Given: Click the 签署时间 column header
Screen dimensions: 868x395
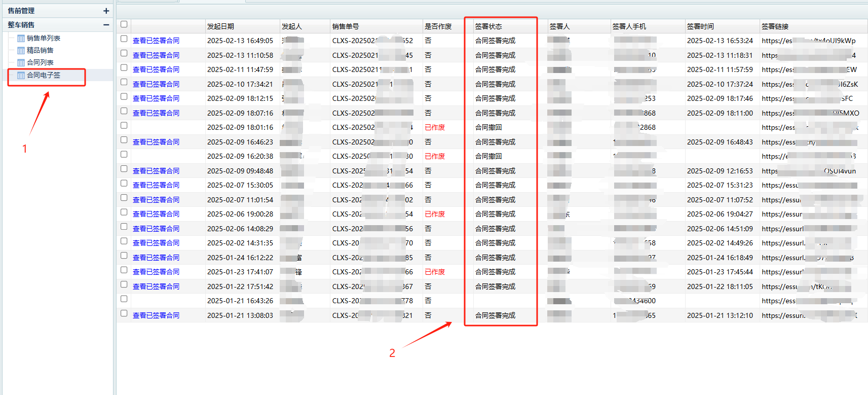Looking at the screenshot, I should click(x=700, y=26).
